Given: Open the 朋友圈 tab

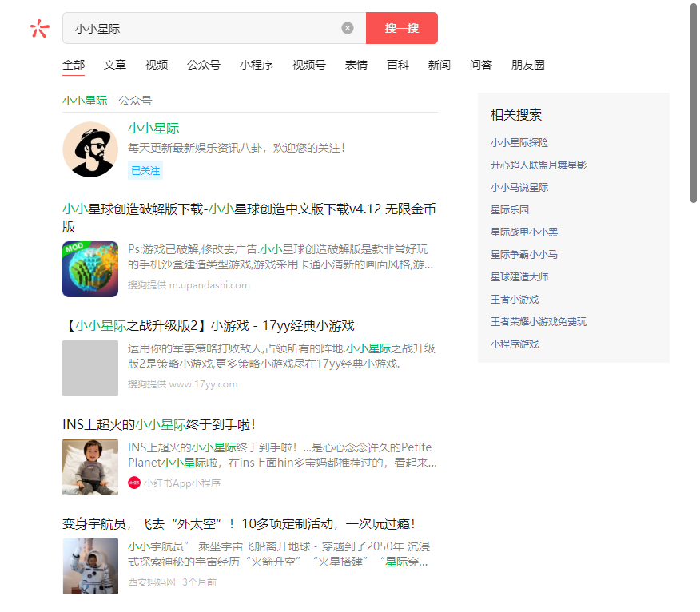Looking at the screenshot, I should pyautogui.click(x=527, y=66).
